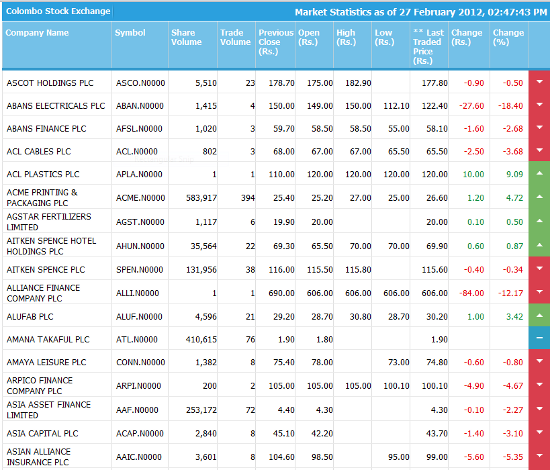Click the red down arrow for ASCOT HOLDINGS PLC

tap(539, 82)
